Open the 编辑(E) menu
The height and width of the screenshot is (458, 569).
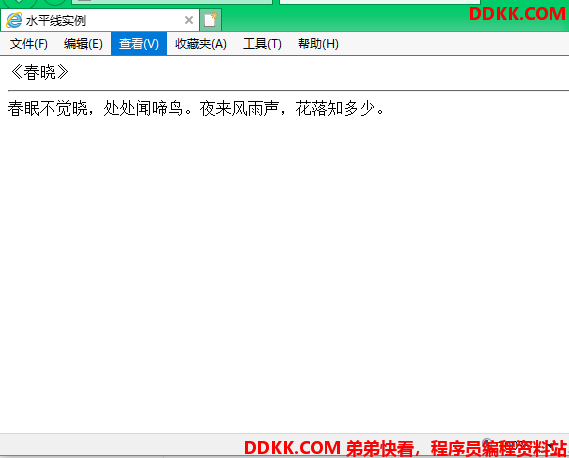tap(83, 44)
